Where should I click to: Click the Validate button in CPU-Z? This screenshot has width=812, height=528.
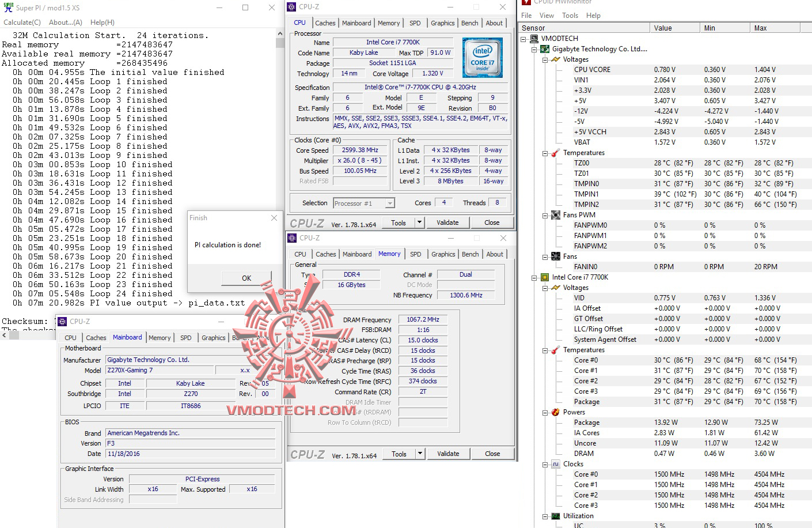pyautogui.click(x=448, y=222)
